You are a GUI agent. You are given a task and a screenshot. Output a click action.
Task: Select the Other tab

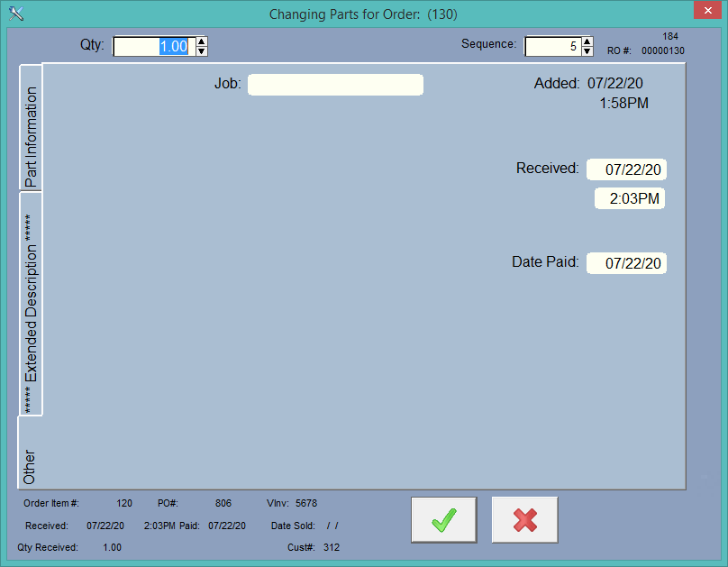pos(31,453)
